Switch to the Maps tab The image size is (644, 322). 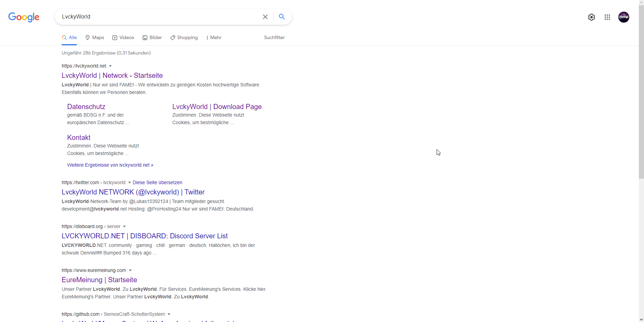point(95,38)
